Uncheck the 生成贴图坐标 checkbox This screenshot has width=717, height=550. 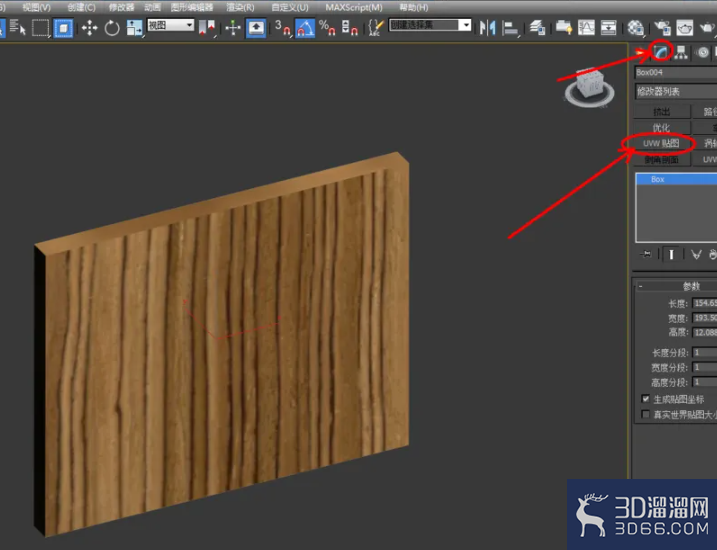click(646, 399)
